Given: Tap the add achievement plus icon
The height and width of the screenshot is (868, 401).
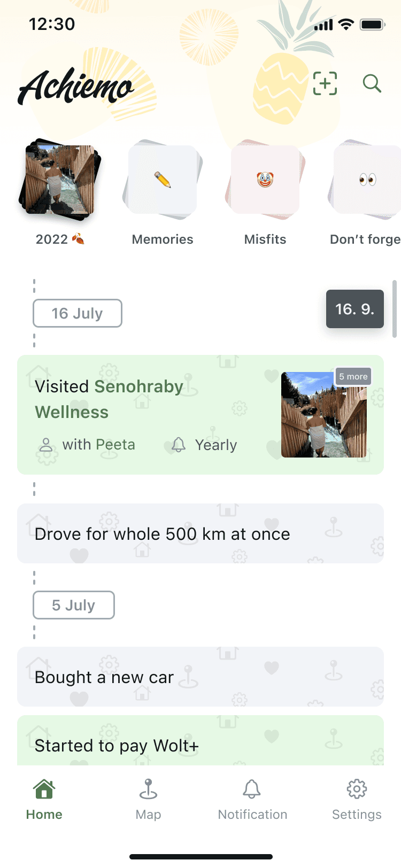Looking at the screenshot, I should [x=325, y=84].
